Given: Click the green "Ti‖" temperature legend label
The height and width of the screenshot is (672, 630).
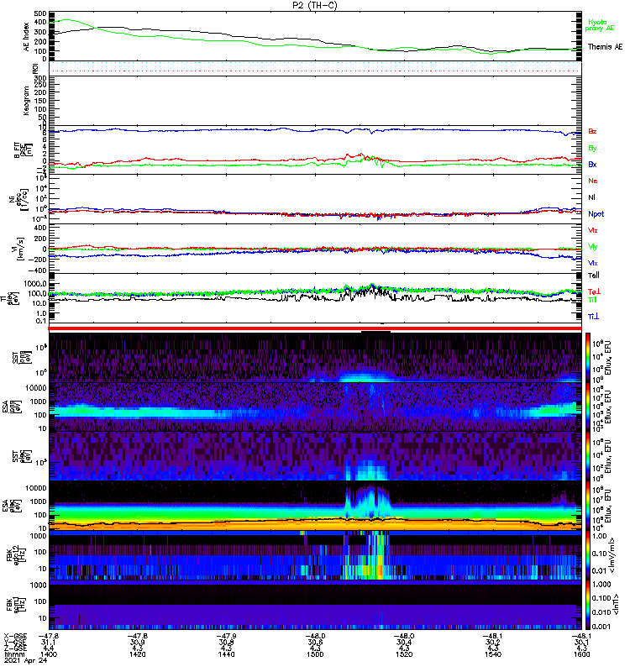Looking at the screenshot, I should point(592,300).
